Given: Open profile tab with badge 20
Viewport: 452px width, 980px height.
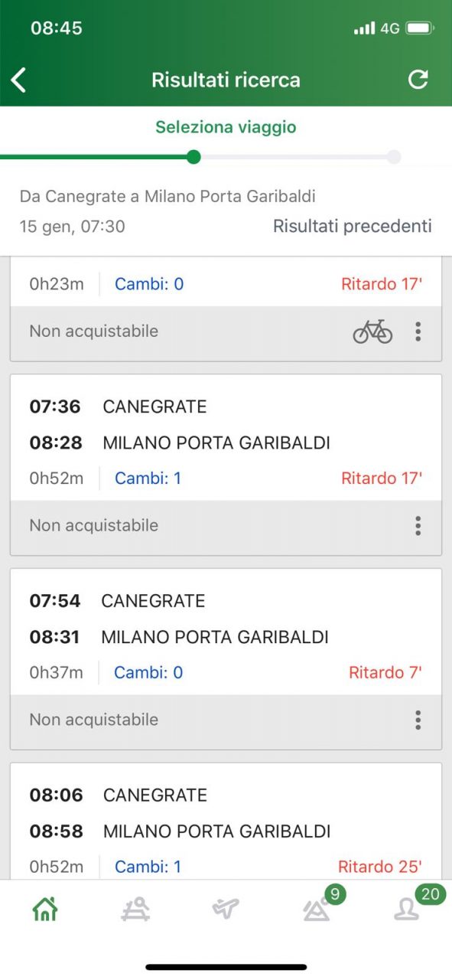Looking at the screenshot, I should tap(407, 909).
